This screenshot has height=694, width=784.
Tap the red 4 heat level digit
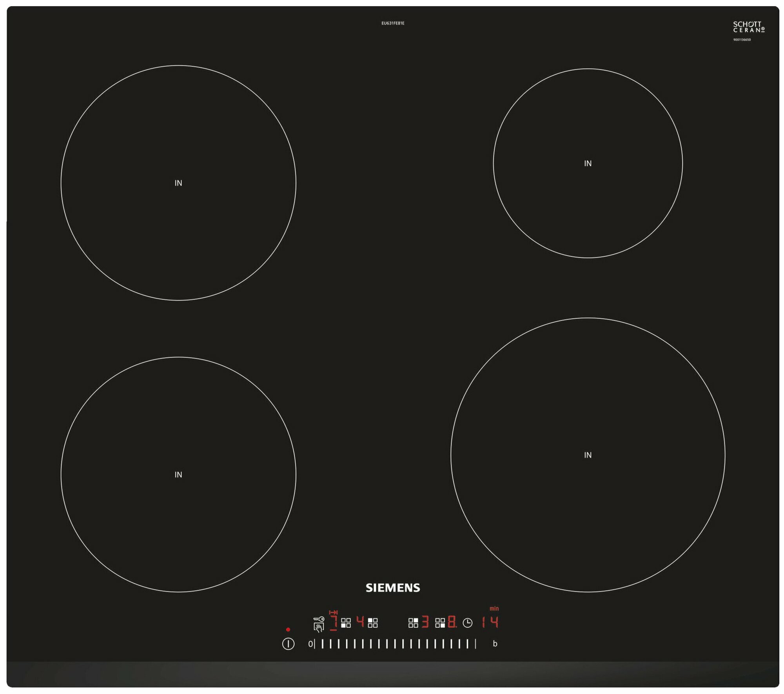click(360, 622)
